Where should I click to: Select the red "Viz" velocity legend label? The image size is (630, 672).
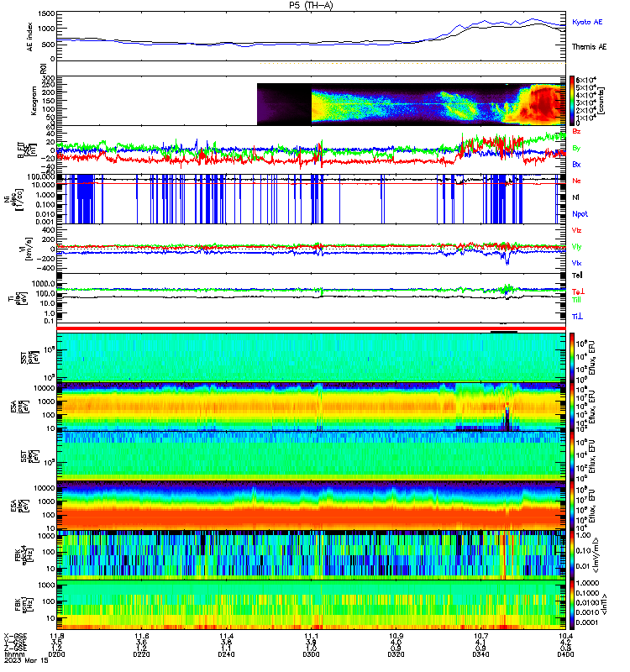tap(576, 230)
